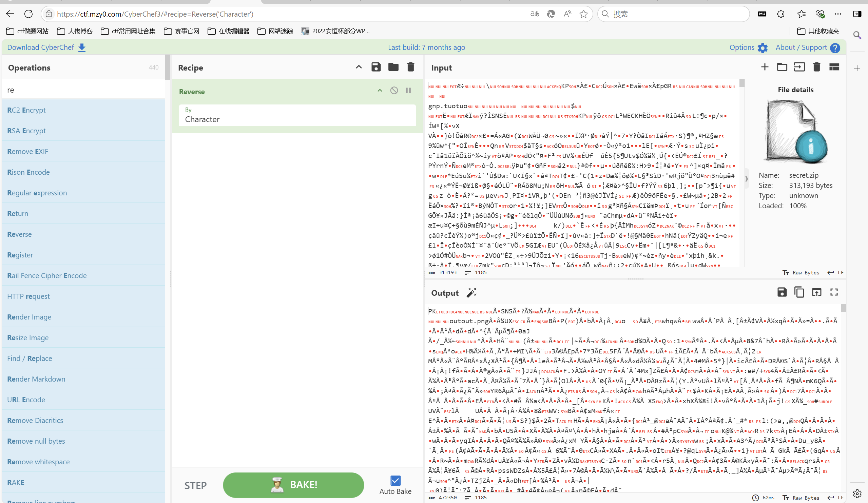Open the 赛事官网 bookmark folder

181,31
